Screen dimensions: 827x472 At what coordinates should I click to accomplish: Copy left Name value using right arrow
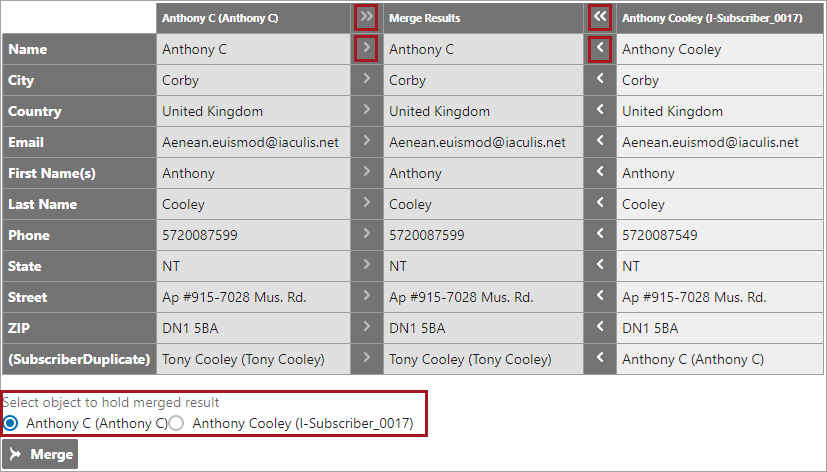pos(366,48)
